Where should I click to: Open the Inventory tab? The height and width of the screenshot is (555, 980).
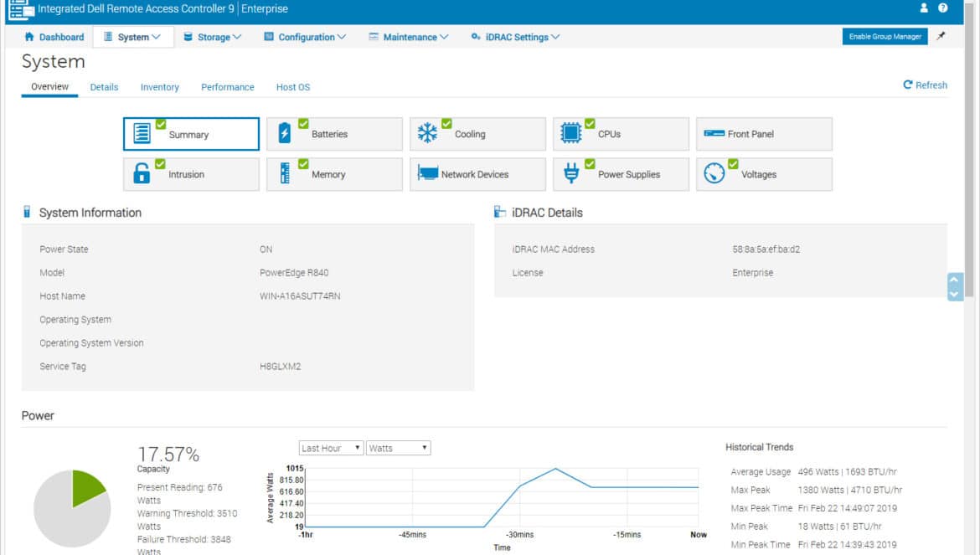(x=159, y=87)
